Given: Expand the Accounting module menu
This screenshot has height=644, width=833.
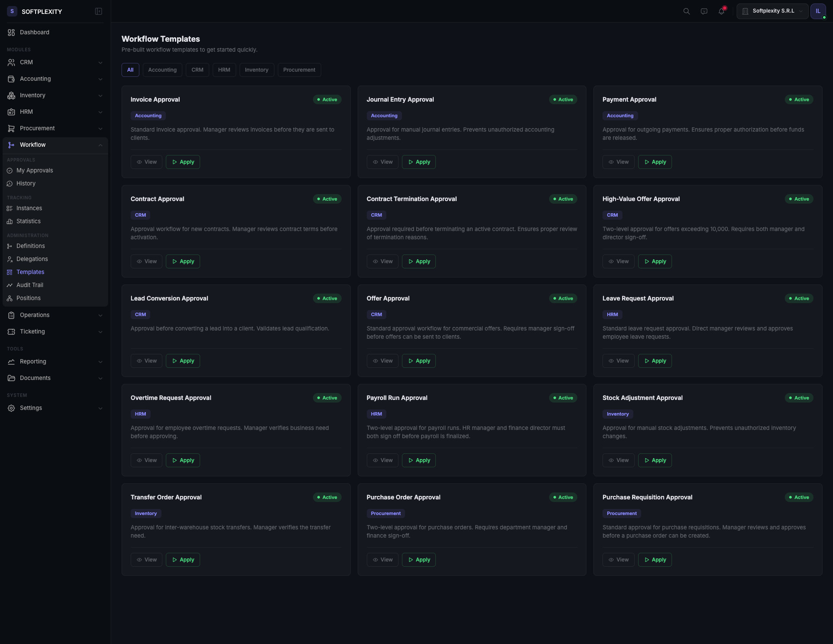Looking at the screenshot, I should point(54,79).
